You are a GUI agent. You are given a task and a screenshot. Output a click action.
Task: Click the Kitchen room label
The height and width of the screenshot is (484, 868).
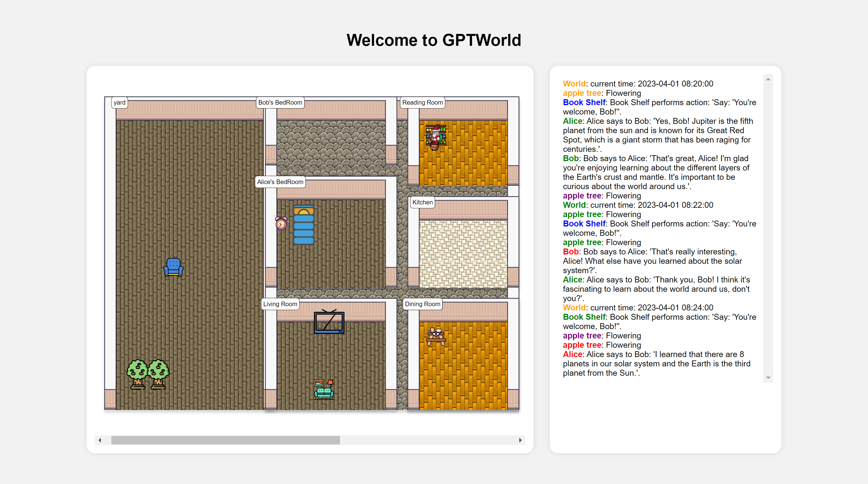[422, 202]
